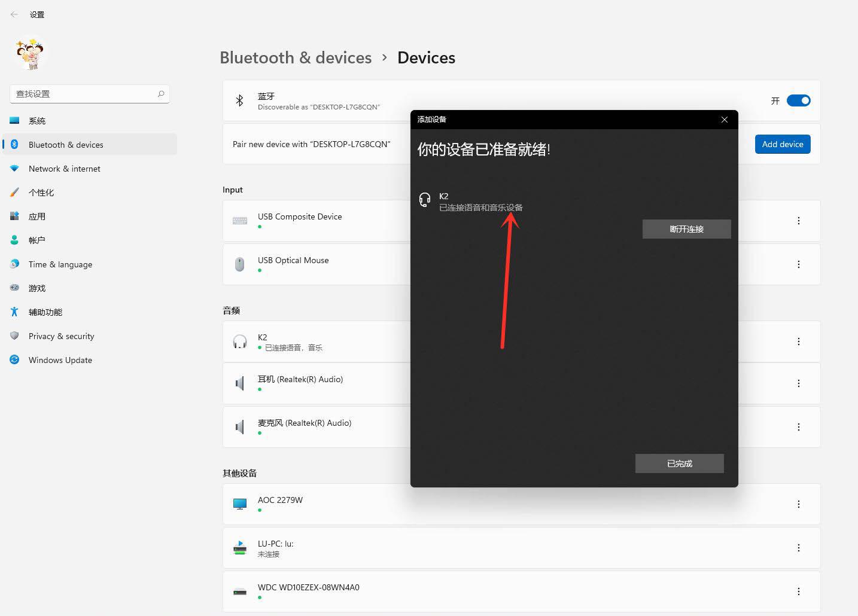Focus the 查找设置 search field
Screen dimensions: 858x616
point(90,94)
